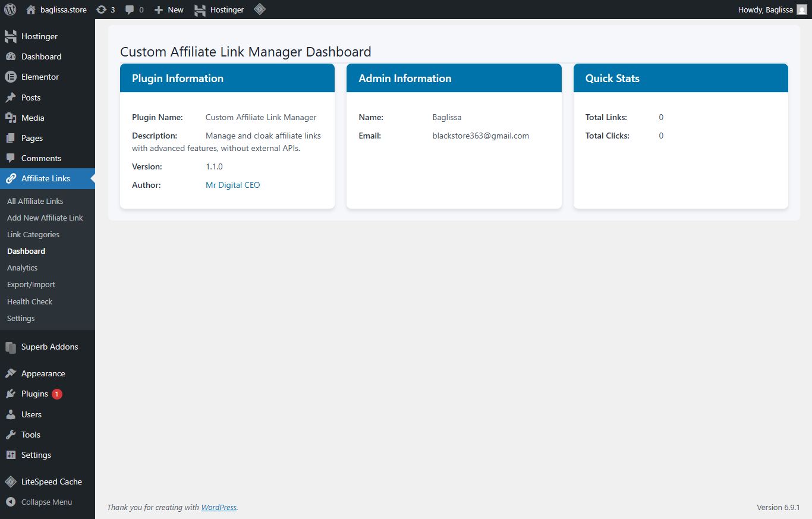Open Media library from sidebar

point(33,118)
